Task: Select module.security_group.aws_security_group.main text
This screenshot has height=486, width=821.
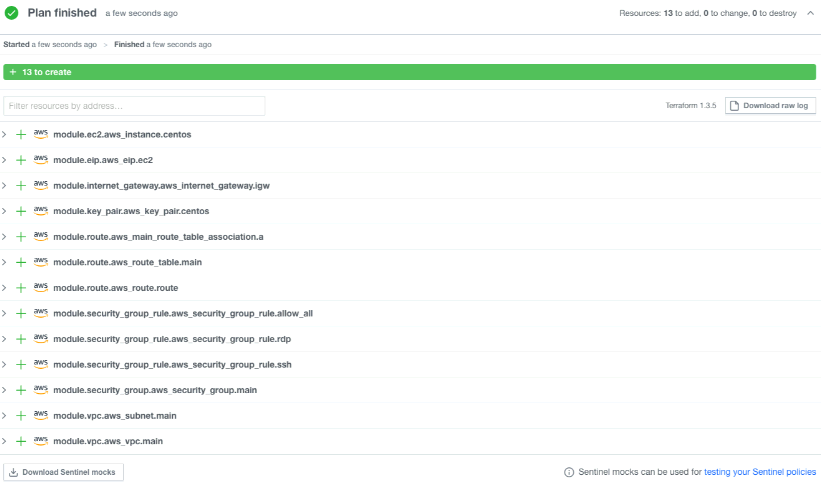Action: click(155, 390)
